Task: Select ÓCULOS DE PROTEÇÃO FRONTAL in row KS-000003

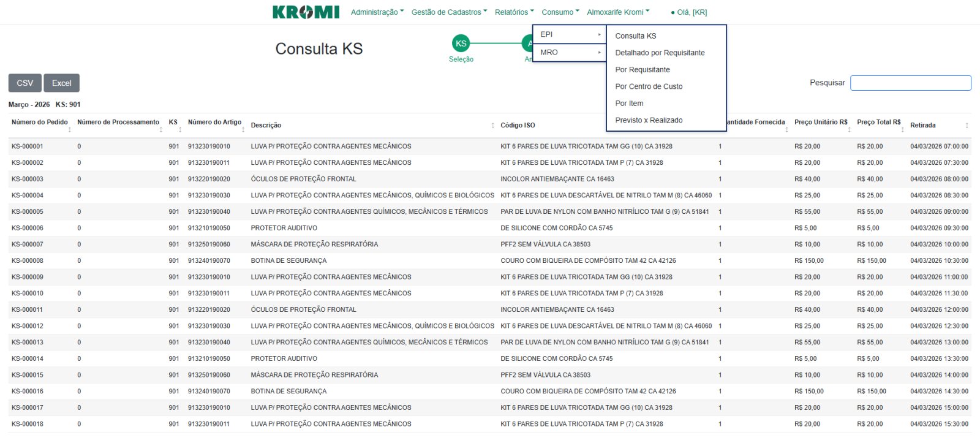Action: pos(303,179)
